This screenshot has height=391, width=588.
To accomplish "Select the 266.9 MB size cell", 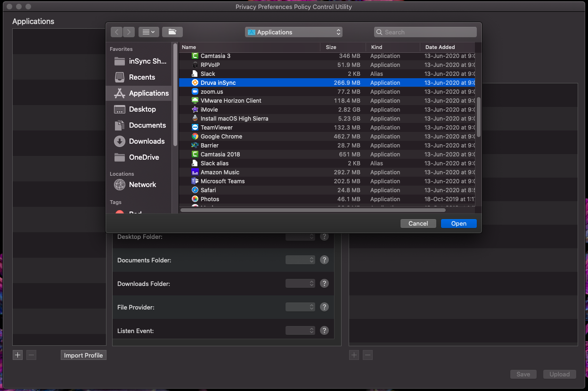I will coord(347,83).
